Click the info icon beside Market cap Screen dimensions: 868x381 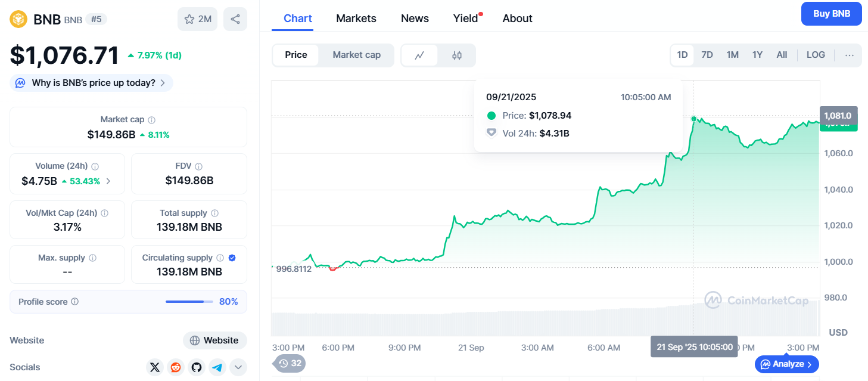(x=152, y=120)
